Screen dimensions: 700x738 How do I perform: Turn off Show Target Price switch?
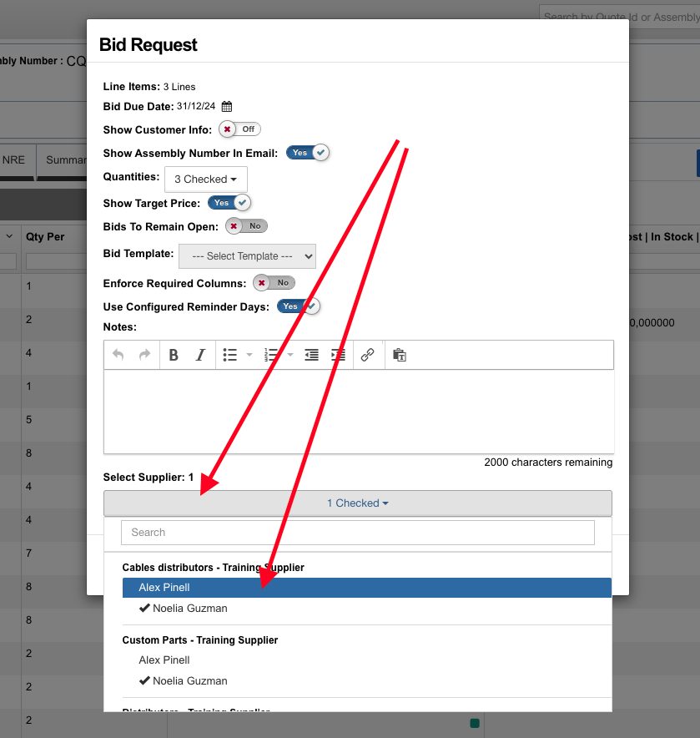229,203
